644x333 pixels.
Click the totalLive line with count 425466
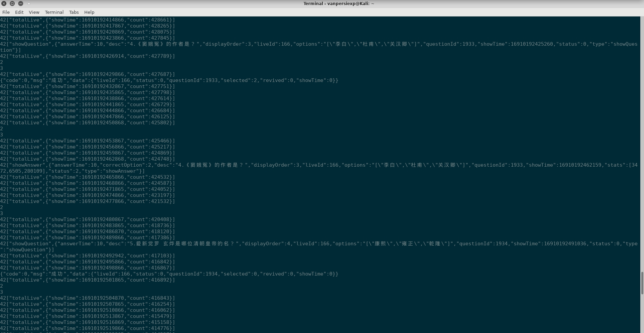coord(87,141)
